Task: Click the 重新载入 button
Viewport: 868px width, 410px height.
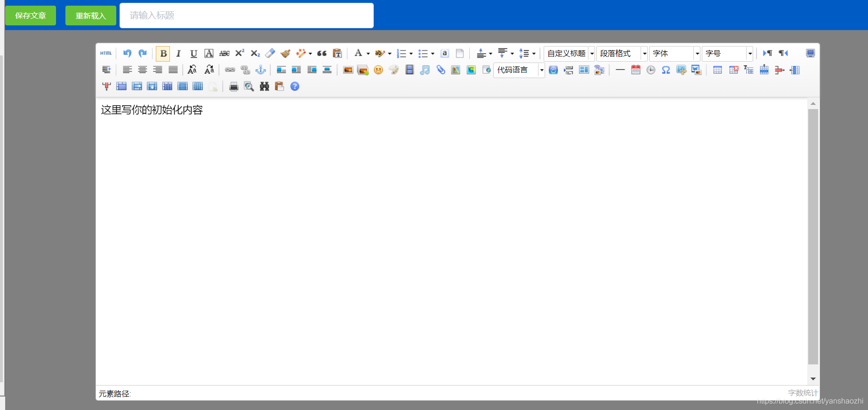Action: pos(91,16)
